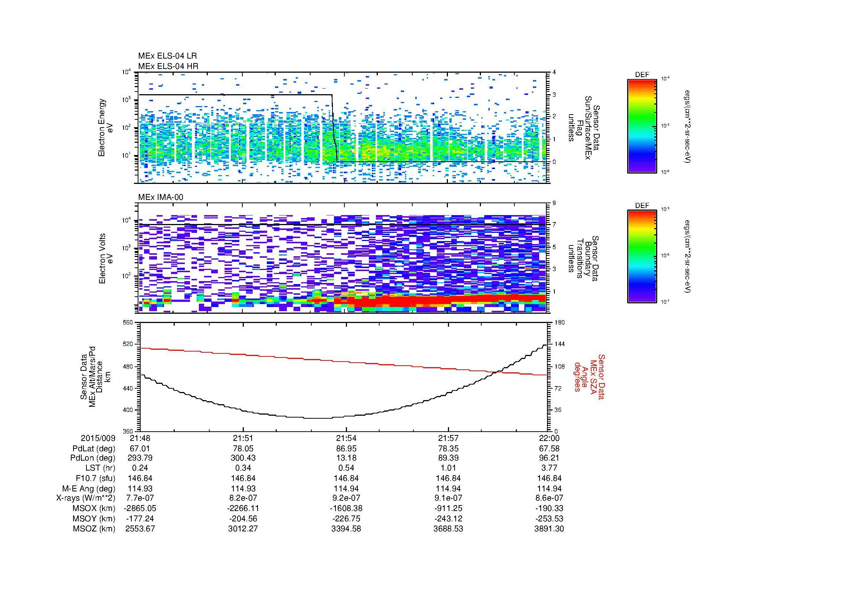The height and width of the screenshot is (613, 868).
Task: Click MSOZ value '2553.67'
Action: (x=140, y=529)
